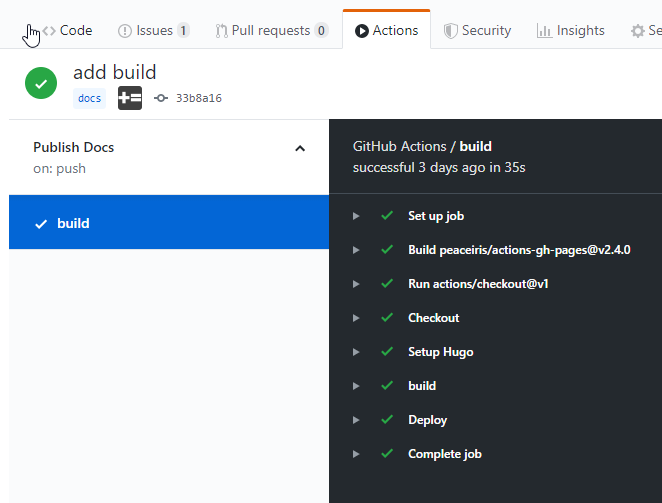Open the Code tab
The height and width of the screenshot is (503, 662).
pyautogui.click(x=67, y=30)
